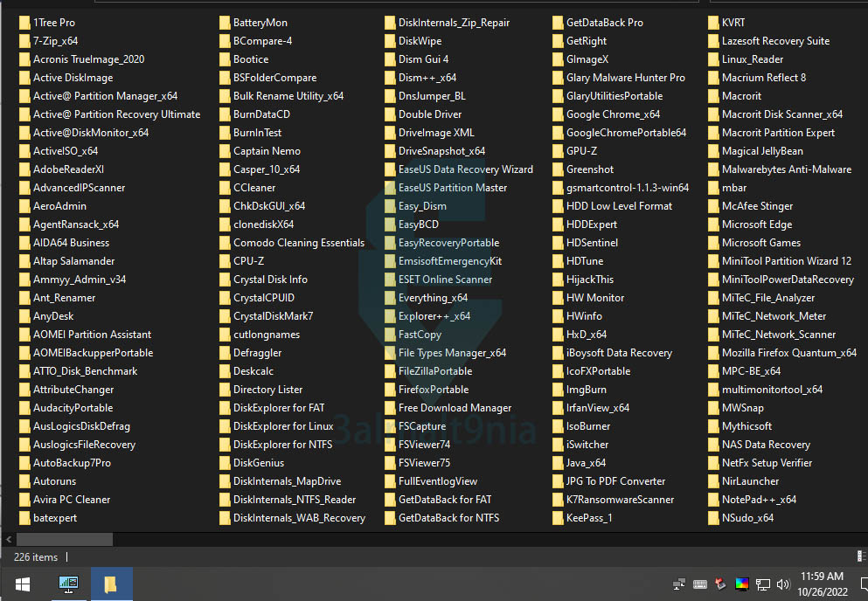Click the folder icon next to Macrorit
The width and height of the screenshot is (868, 601).
713,96
